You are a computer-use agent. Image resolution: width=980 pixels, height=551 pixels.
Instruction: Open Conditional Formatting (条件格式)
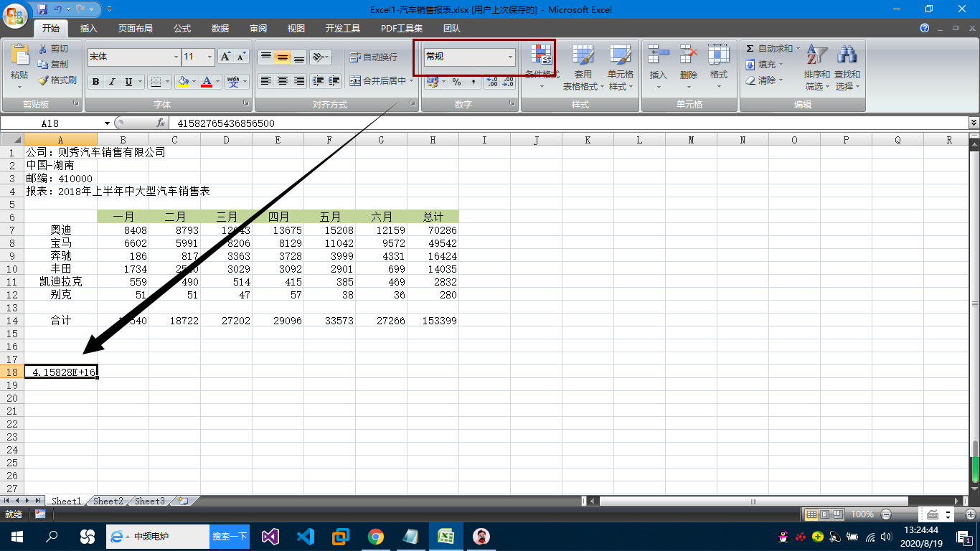point(542,67)
